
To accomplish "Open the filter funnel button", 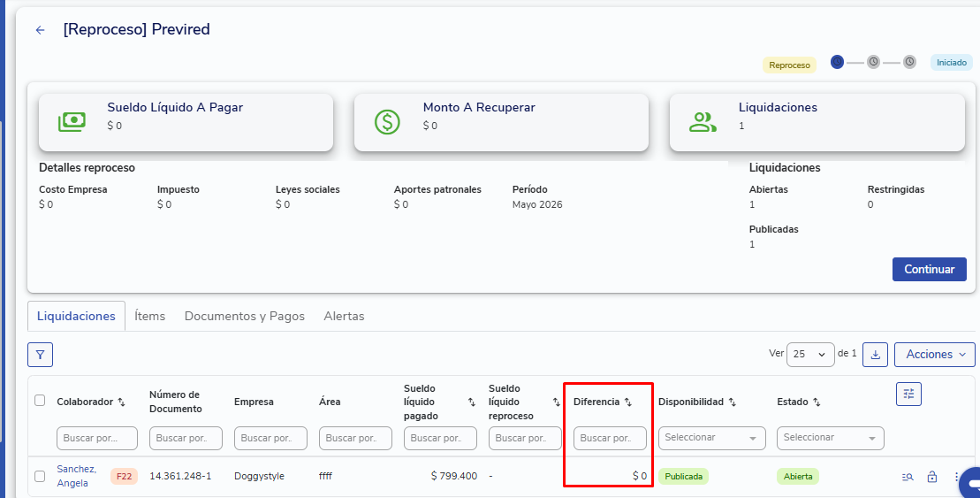I will [40, 355].
